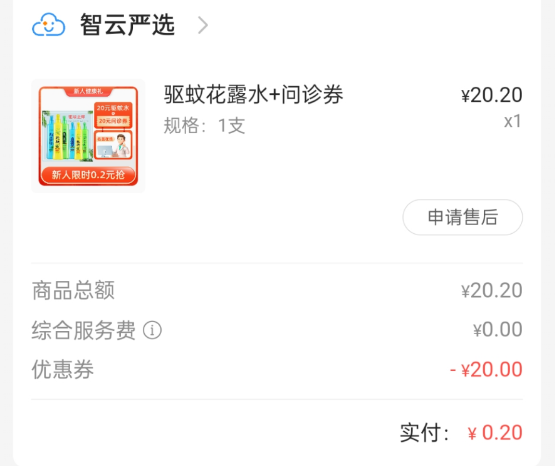Select the 商品总额 row label
This screenshot has width=555, height=466.
(73, 290)
